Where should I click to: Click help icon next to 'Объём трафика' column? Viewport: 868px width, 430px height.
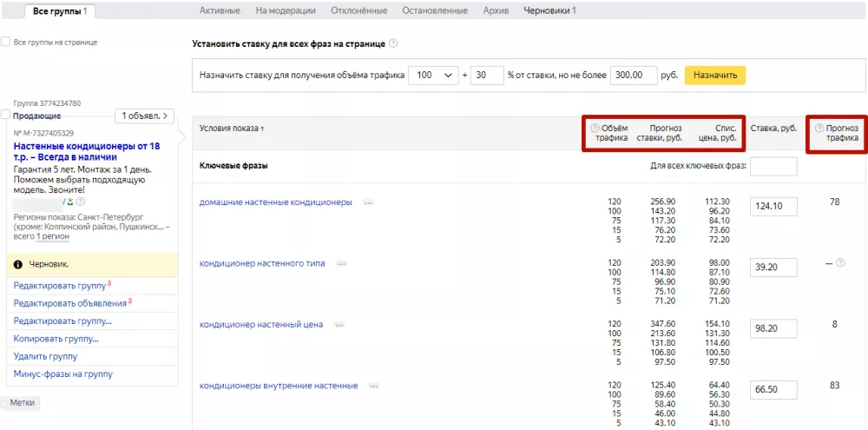click(x=595, y=128)
